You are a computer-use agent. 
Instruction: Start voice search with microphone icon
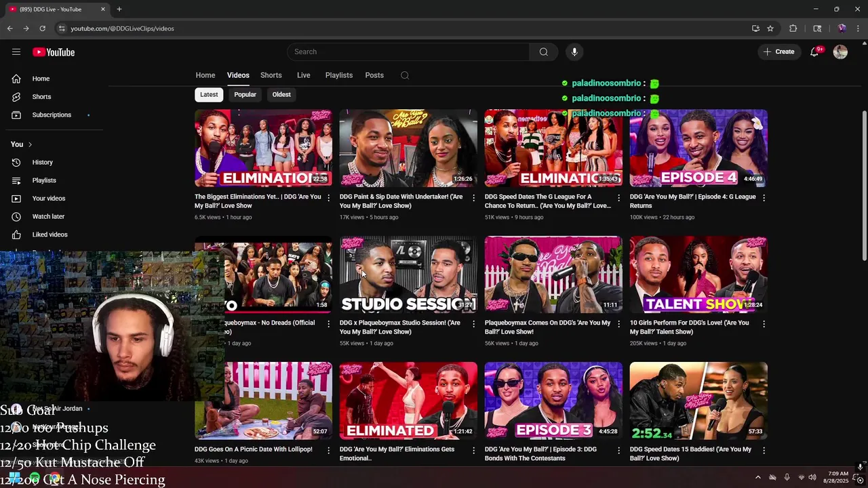click(574, 52)
